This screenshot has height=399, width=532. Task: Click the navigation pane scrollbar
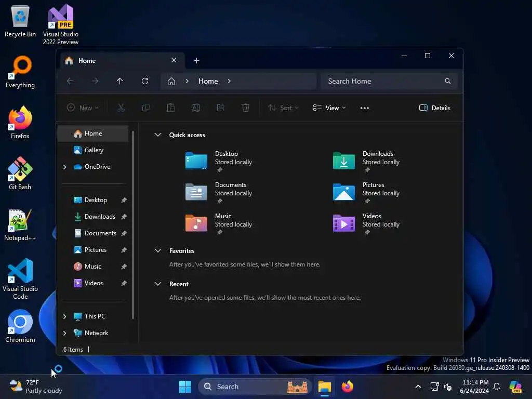(133, 224)
